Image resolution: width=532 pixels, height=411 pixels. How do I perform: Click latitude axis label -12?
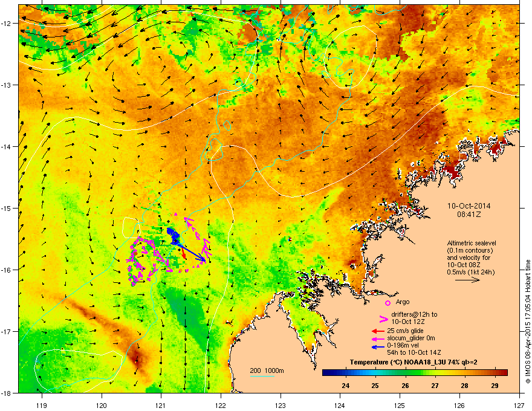tap(7, 24)
